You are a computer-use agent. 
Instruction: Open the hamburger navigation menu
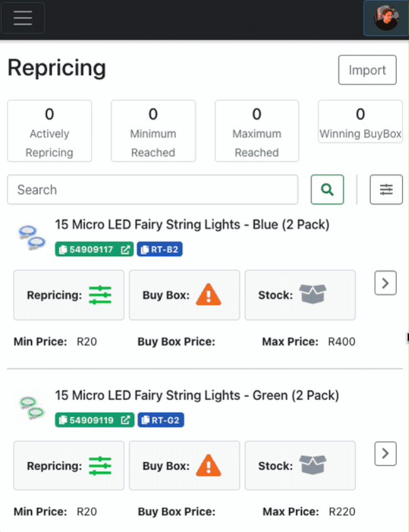point(23,18)
